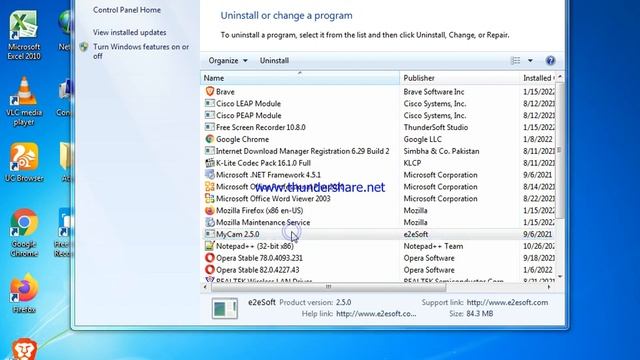
Task: Select Internet Download Manager Registration icon
Action: click(x=210, y=151)
